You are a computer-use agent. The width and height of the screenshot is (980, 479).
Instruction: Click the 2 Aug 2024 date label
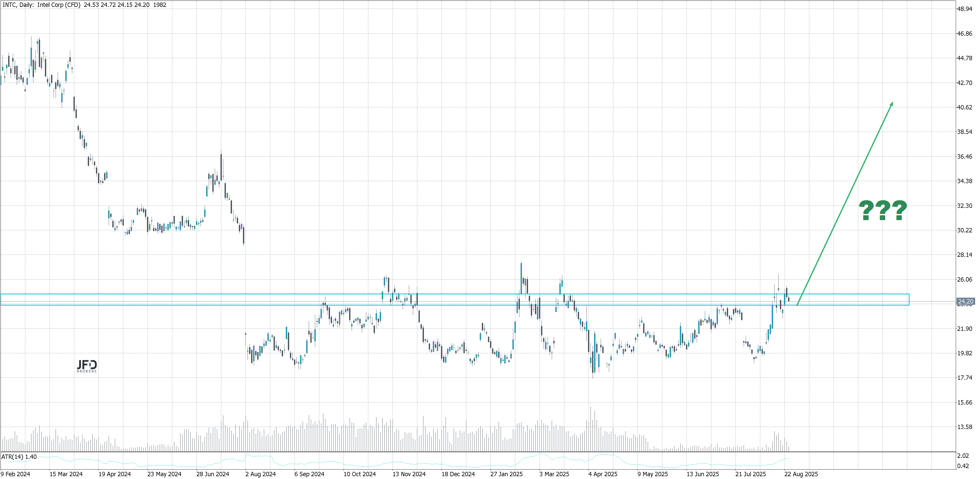click(261, 474)
